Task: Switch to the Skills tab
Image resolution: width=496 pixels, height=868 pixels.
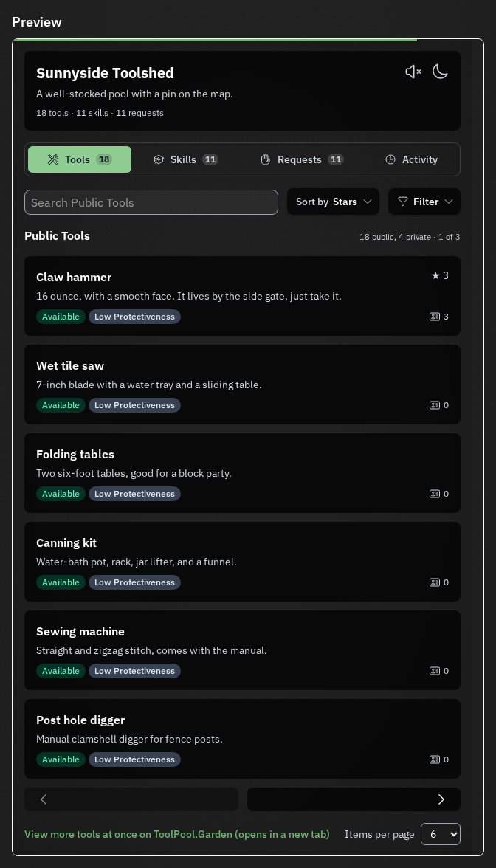Action: [185, 159]
